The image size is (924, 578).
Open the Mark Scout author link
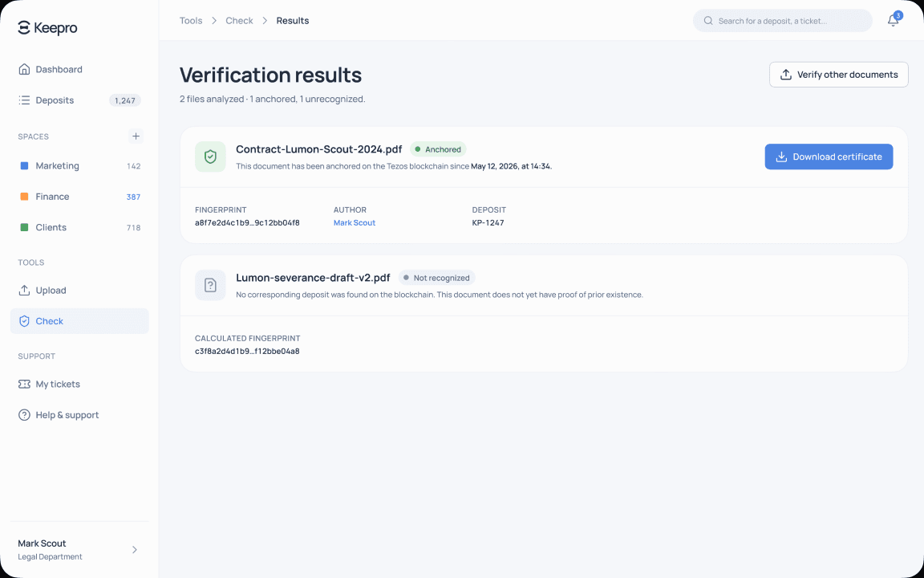tap(355, 223)
